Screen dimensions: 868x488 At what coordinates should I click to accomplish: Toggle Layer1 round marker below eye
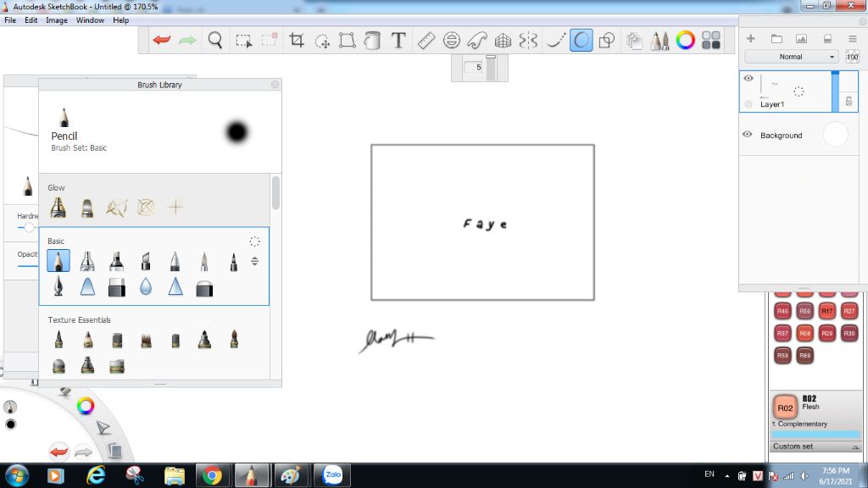click(748, 104)
